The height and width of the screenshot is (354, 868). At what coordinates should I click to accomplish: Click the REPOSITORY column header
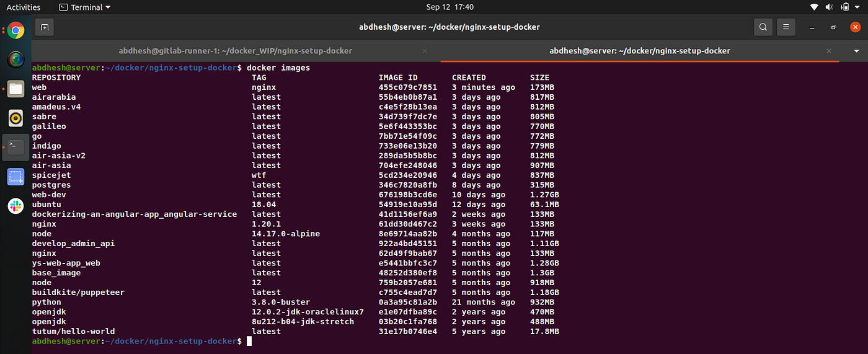point(56,77)
